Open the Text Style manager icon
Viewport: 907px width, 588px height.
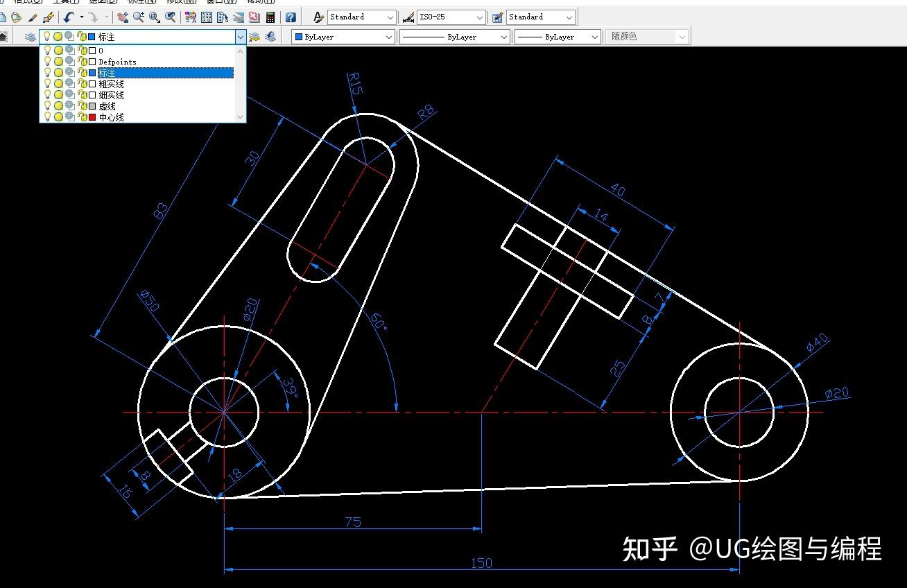[x=318, y=17]
